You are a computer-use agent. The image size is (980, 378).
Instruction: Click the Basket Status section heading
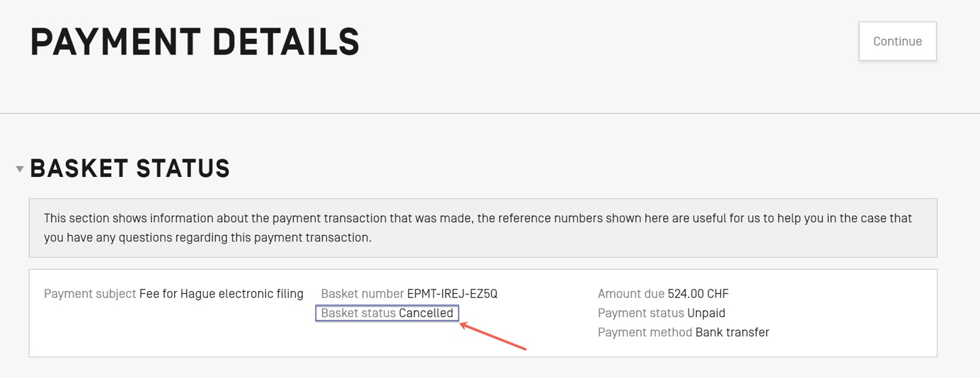pyautogui.click(x=130, y=168)
